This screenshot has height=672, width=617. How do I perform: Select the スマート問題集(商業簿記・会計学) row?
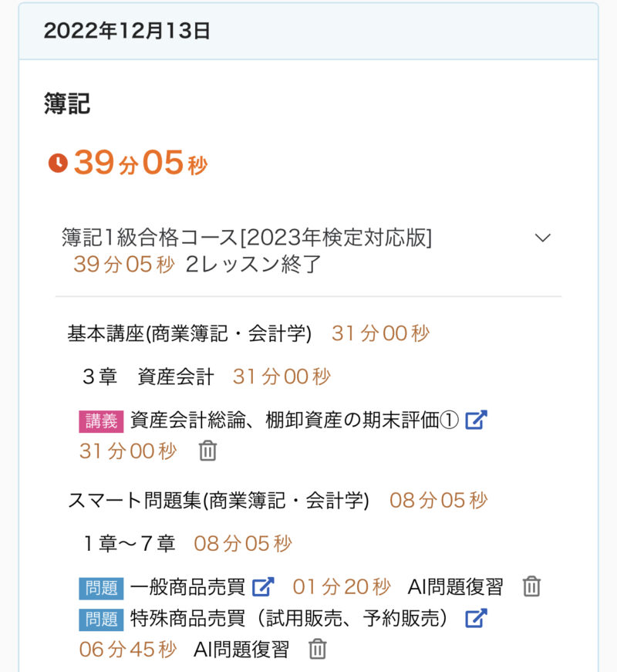tap(218, 501)
